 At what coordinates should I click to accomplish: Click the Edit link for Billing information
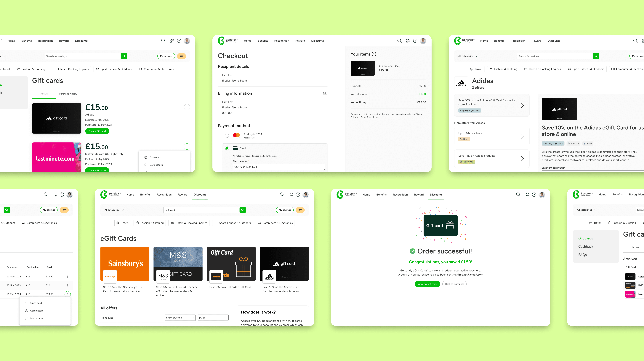[325, 93]
